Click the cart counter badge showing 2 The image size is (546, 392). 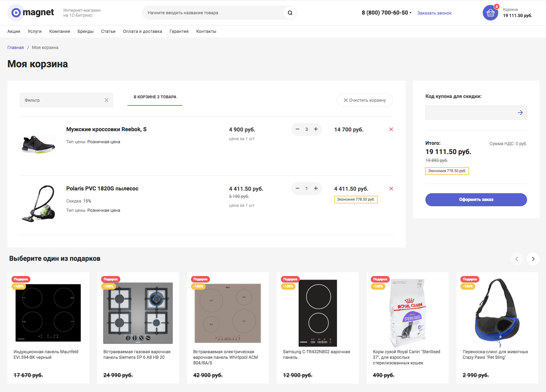click(x=496, y=7)
